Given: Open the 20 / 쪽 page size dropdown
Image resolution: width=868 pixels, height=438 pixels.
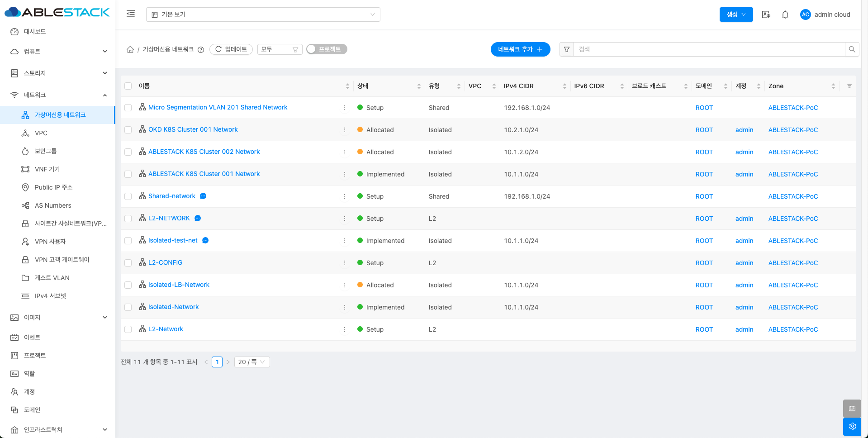Looking at the screenshot, I should pyautogui.click(x=251, y=362).
